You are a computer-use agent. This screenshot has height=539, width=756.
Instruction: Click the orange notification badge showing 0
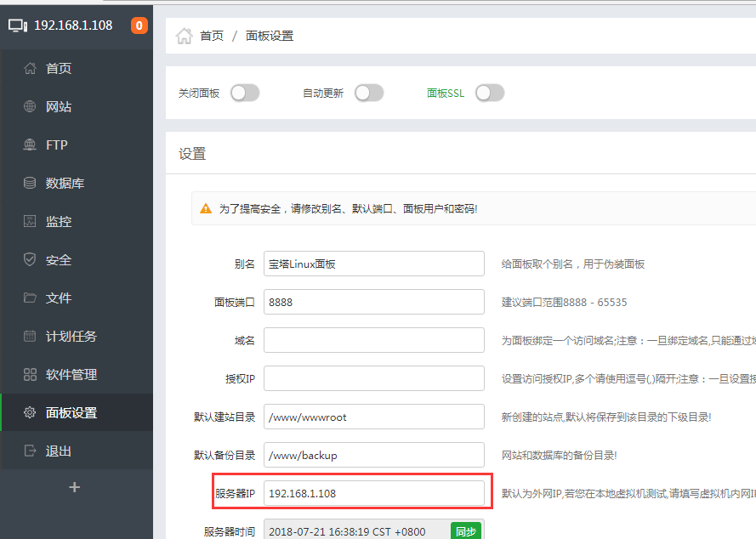(139, 25)
